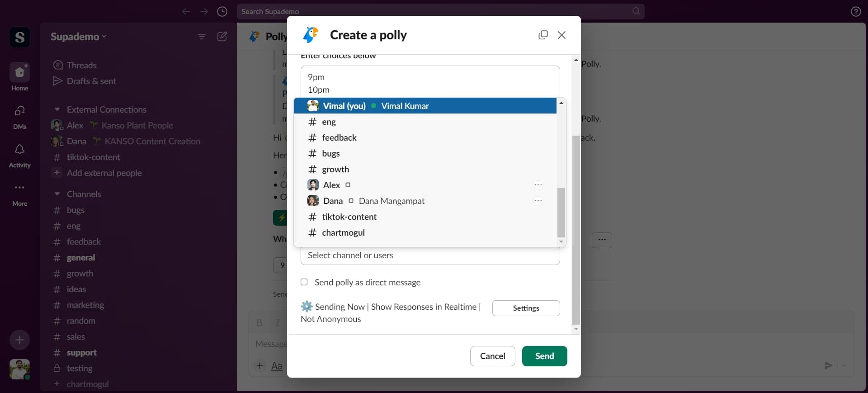Open the Supademo workspace dropdown
The image size is (868, 393).
[78, 37]
